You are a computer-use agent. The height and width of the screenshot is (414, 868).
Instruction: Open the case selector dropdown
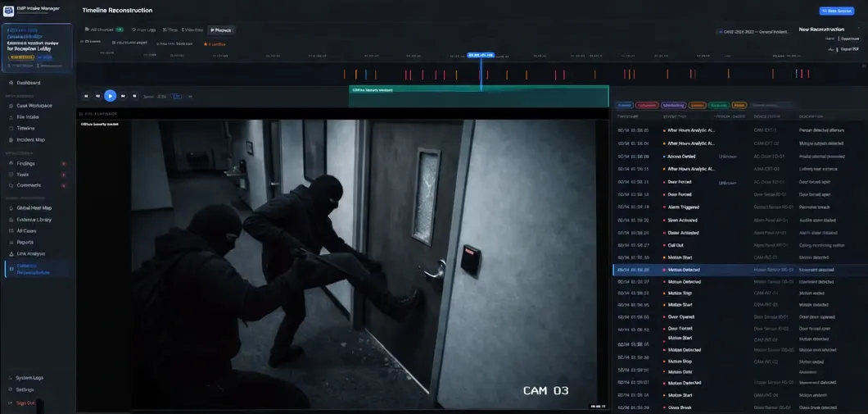(753, 32)
